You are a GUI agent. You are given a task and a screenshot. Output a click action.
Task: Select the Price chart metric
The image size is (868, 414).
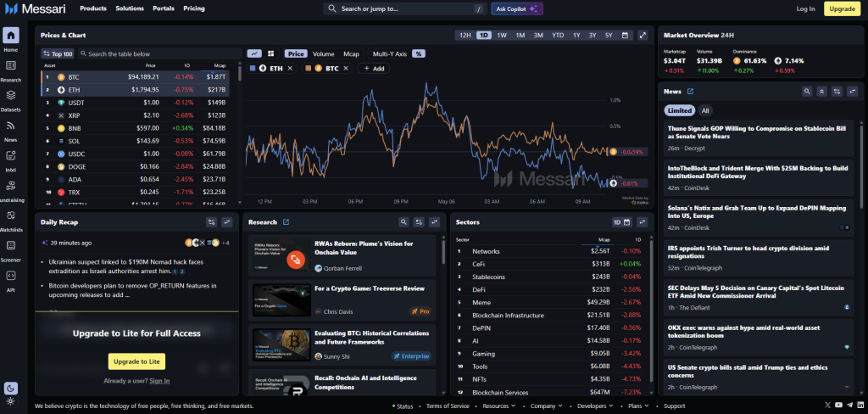tap(296, 53)
